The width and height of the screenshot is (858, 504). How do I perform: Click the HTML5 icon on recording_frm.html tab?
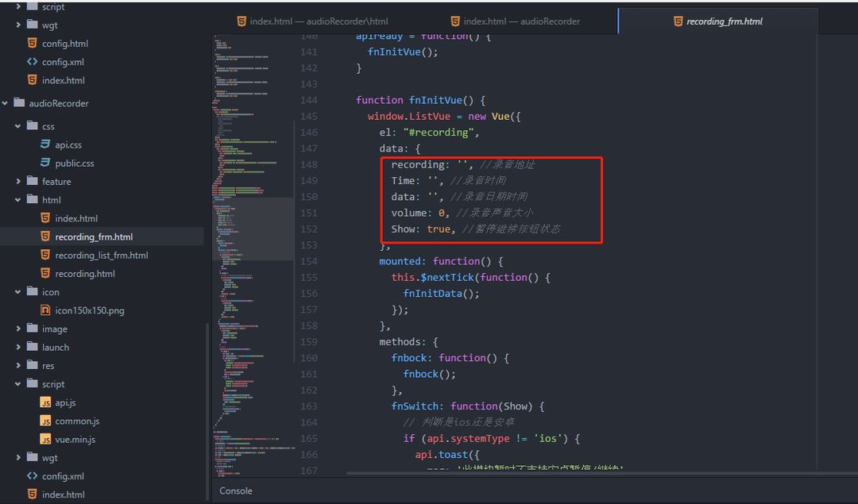coord(678,21)
